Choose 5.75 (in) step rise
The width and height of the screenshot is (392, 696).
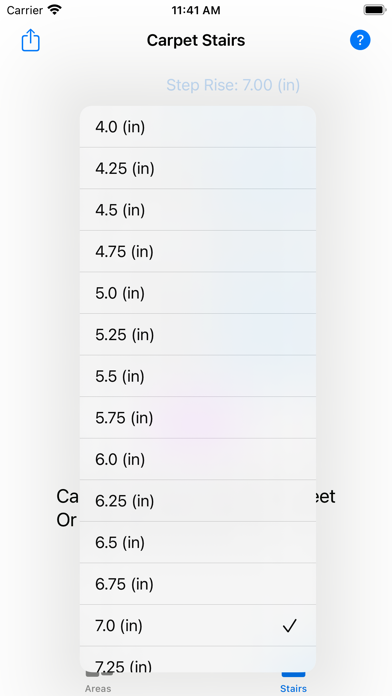pyautogui.click(x=198, y=418)
